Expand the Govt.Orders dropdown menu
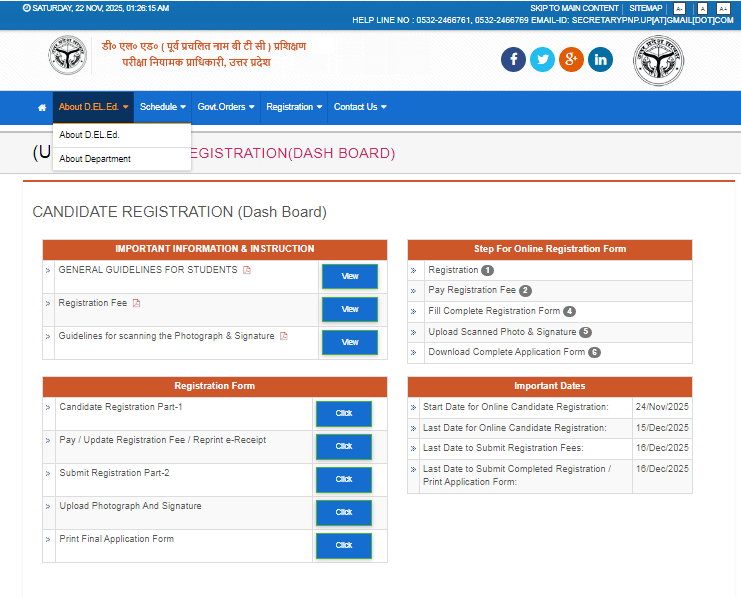This screenshot has width=741, height=597. coord(226,107)
